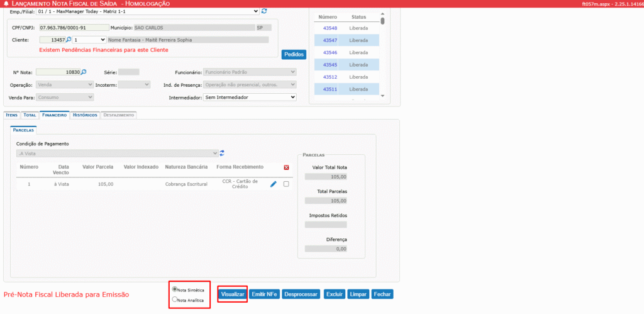The width and height of the screenshot is (644, 314).
Task: Edit installment 1 with the pencil icon
Action: pos(273,184)
